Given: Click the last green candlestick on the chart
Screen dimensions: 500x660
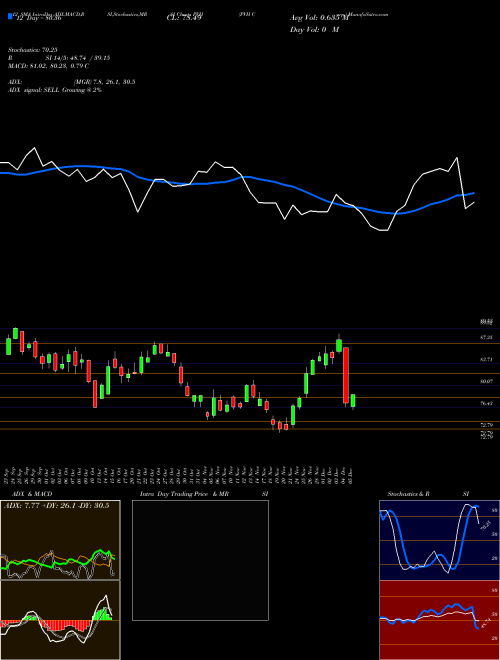Looking at the screenshot, I should 353,400.
